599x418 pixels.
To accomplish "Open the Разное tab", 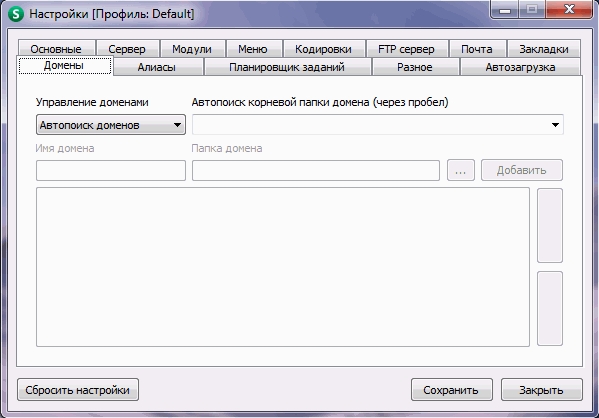I will tap(415, 67).
